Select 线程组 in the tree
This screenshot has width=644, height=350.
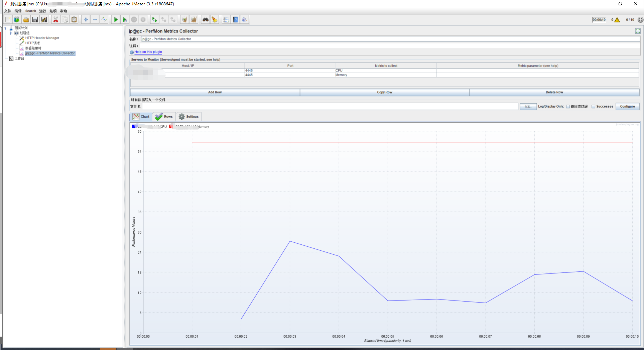pos(24,33)
